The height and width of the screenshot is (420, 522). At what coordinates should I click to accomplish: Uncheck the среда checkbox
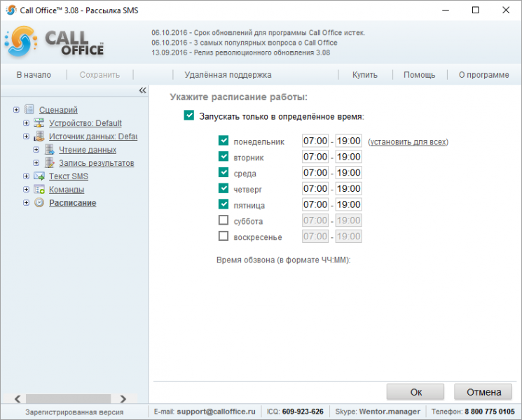(x=224, y=172)
